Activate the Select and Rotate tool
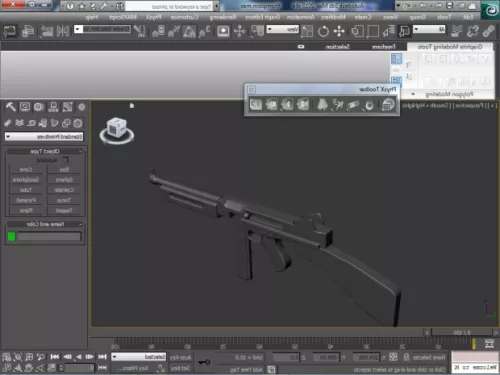500x375 pixels. (323, 31)
